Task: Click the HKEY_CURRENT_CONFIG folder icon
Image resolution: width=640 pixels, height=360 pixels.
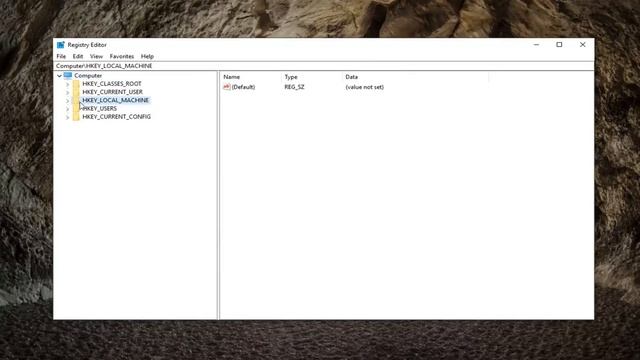Action: [76, 117]
